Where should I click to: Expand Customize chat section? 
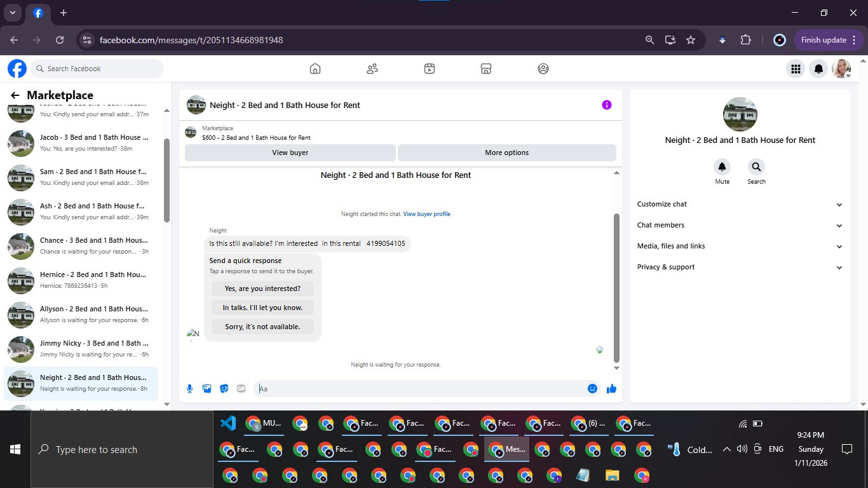740,204
